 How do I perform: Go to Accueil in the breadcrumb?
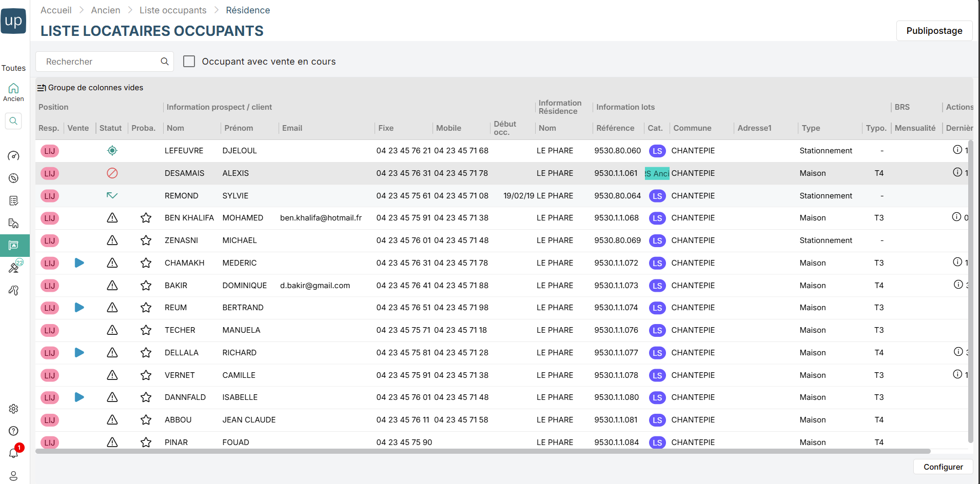point(56,10)
